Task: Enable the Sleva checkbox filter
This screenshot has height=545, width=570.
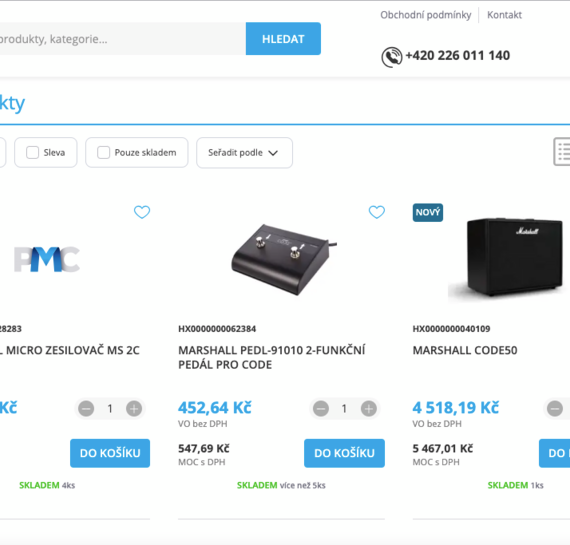Action: click(32, 152)
